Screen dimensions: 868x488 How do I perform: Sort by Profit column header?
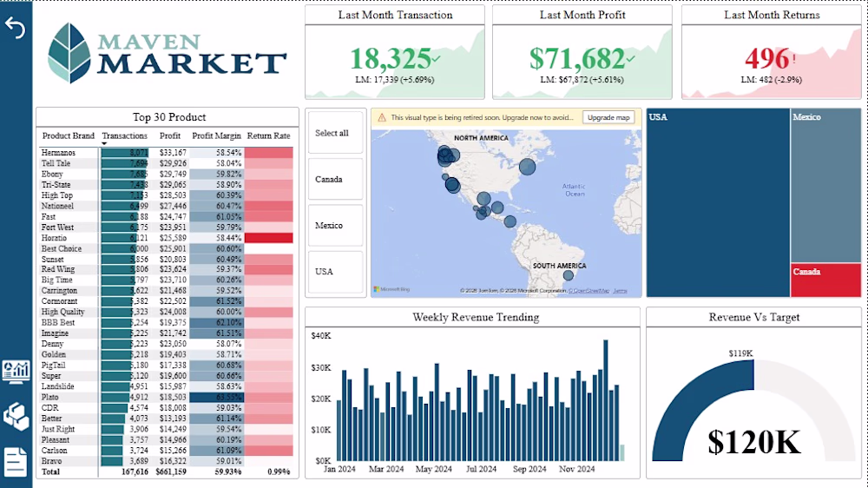click(170, 135)
